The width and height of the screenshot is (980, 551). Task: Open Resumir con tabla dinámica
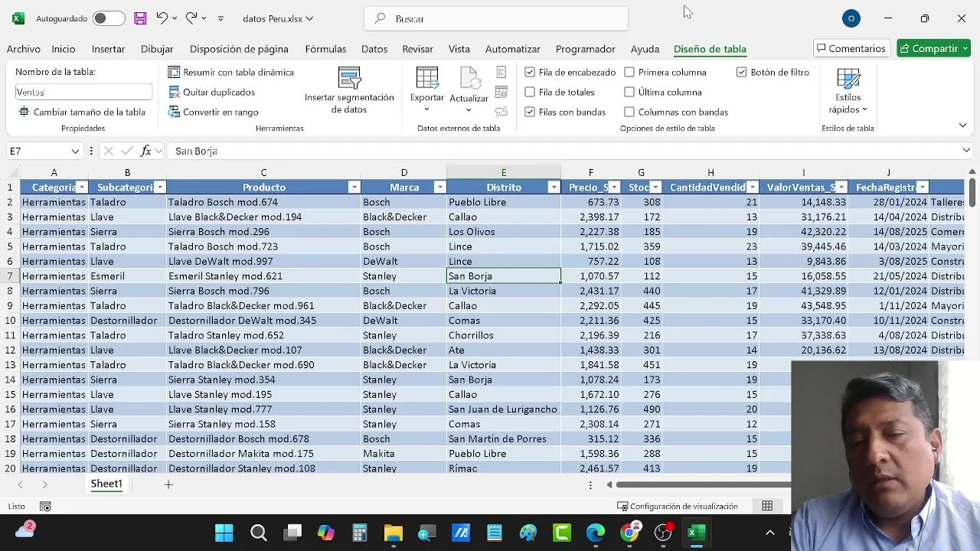pyautogui.click(x=230, y=72)
